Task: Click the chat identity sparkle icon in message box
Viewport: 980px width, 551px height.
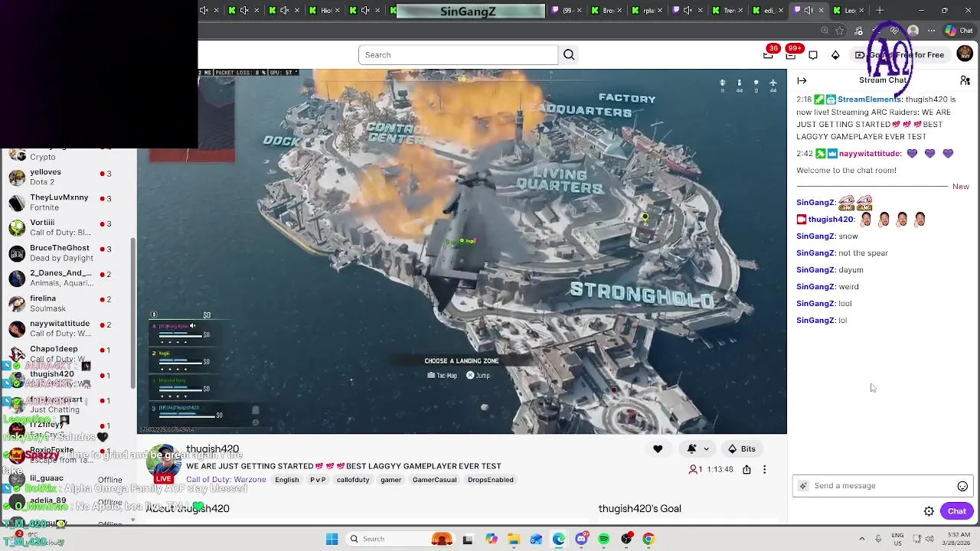Action: [x=803, y=486]
